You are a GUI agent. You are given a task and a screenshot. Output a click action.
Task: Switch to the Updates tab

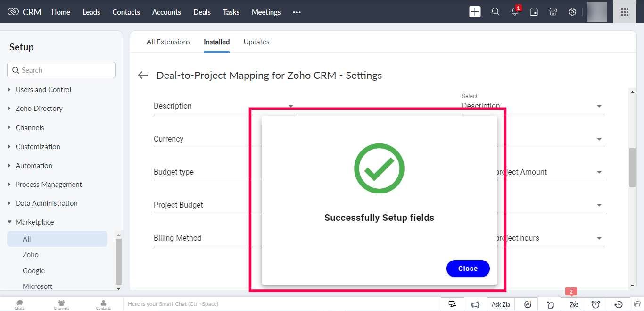pyautogui.click(x=256, y=42)
